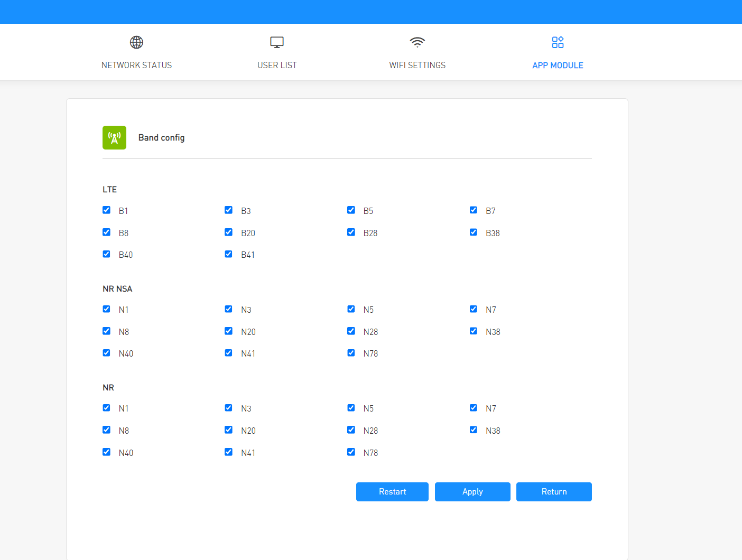
Task: Uncheck N7 checkbox in NR section
Action: (474, 407)
